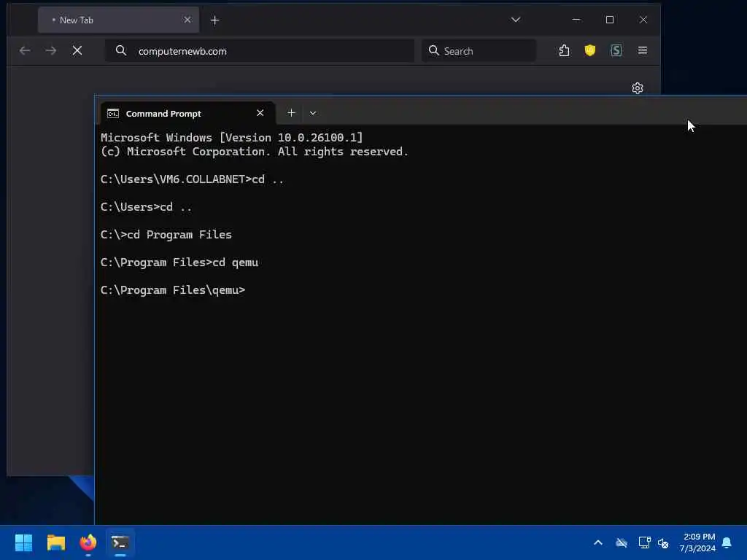Viewport: 747px width, 560px height.
Task: Click the cloud sync tray icon
Action: 622,542
